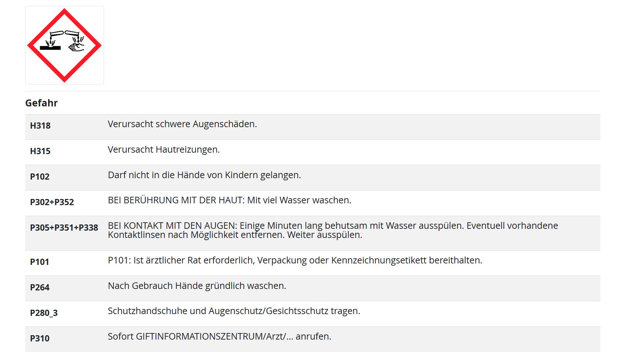This screenshot has width=619, height=364.
Task: Click the P101 code cell
Action: click(x=39, y=262)
